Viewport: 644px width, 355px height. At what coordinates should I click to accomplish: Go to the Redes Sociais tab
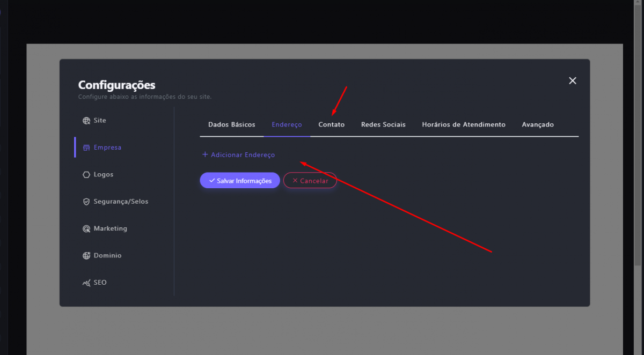point(383,124)
